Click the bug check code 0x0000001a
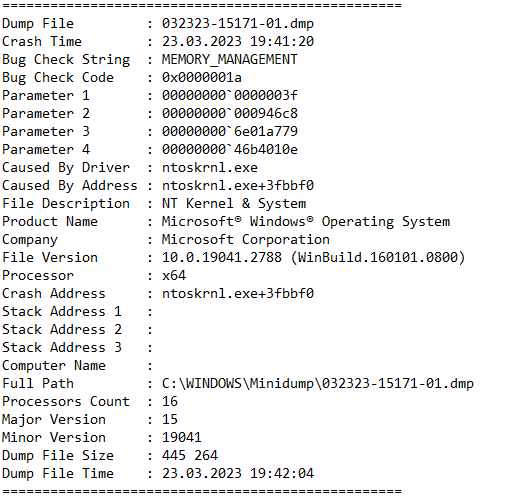Image resolution: width=513 pixels, height=503 pixels. pyautogui.click(x=202, y=78)
